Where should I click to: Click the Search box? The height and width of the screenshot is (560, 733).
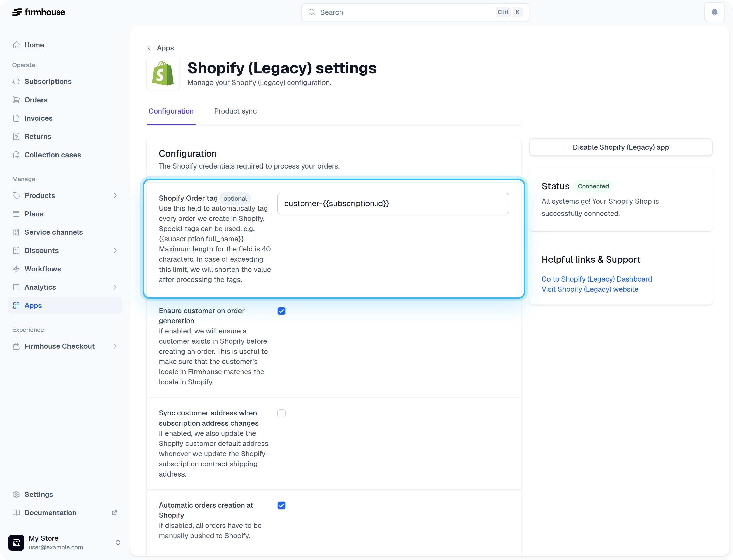415,12
